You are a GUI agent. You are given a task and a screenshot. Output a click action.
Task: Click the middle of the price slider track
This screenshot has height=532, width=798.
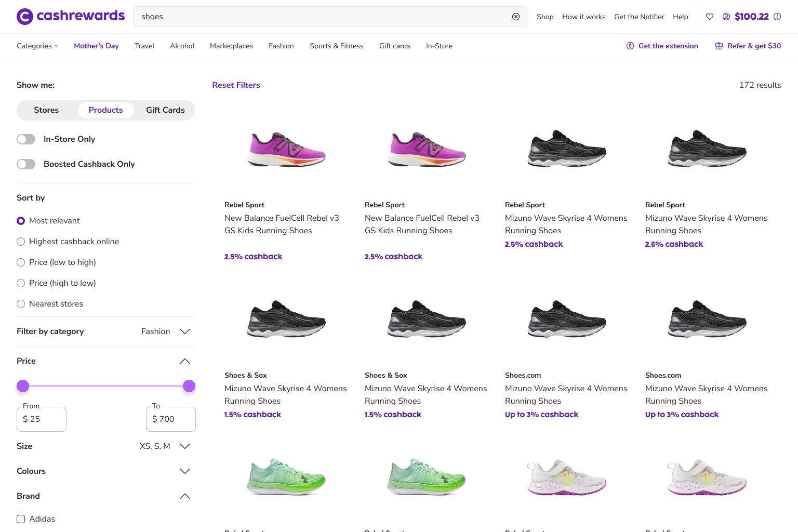[106, 386]
